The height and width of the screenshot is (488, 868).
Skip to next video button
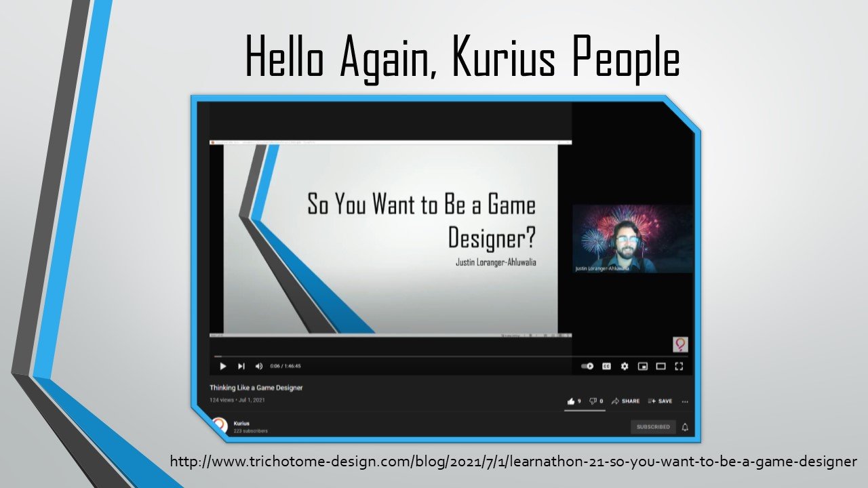pyautogui.click(x=241, y=366)
